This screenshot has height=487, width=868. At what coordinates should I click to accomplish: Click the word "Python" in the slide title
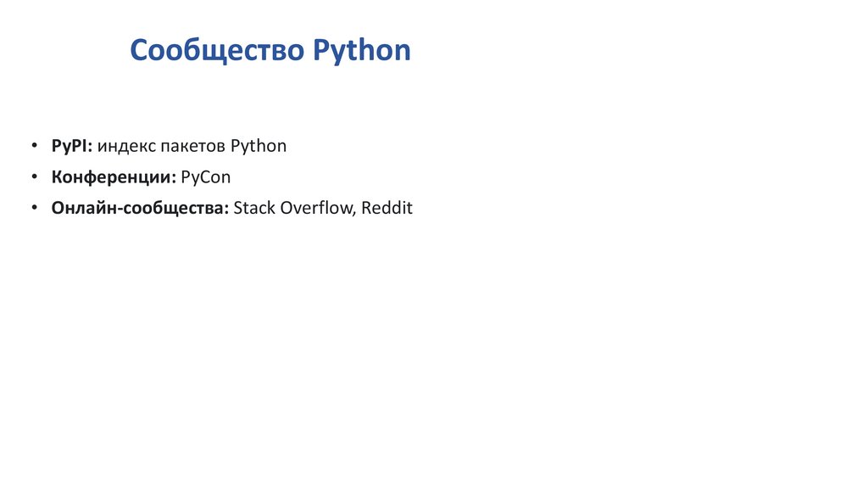361,51
